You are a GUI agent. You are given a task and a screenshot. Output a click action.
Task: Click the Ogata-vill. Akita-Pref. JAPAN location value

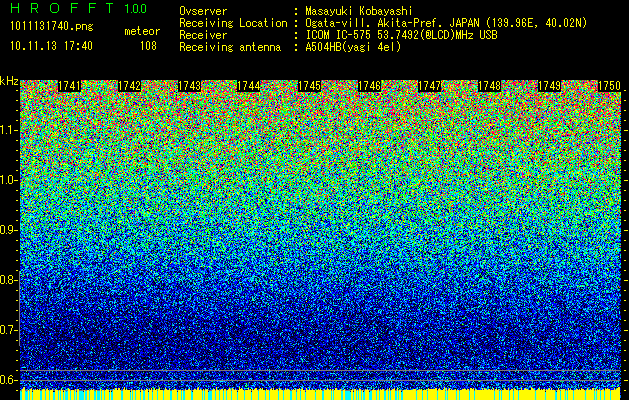pos(446,23)
